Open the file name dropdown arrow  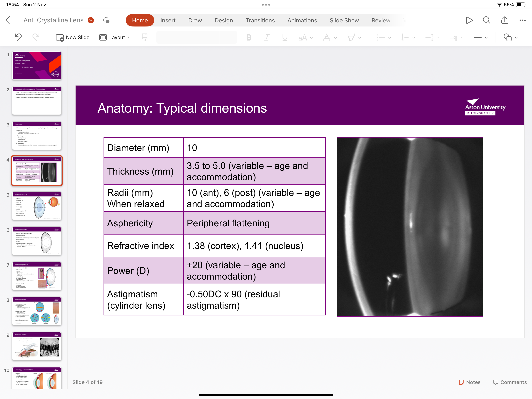coord(91,20)
